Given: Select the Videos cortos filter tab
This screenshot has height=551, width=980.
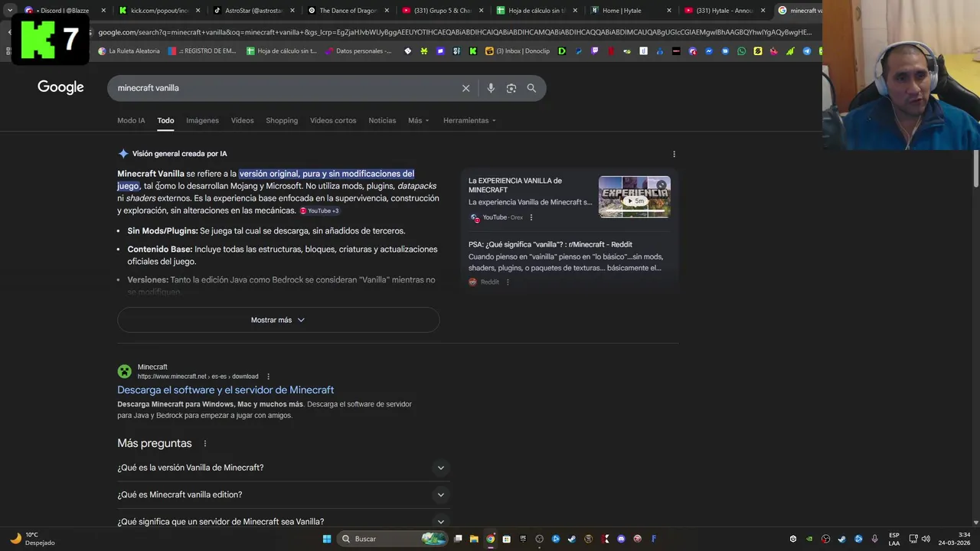Looking at the screenshot, I should 333,121.
